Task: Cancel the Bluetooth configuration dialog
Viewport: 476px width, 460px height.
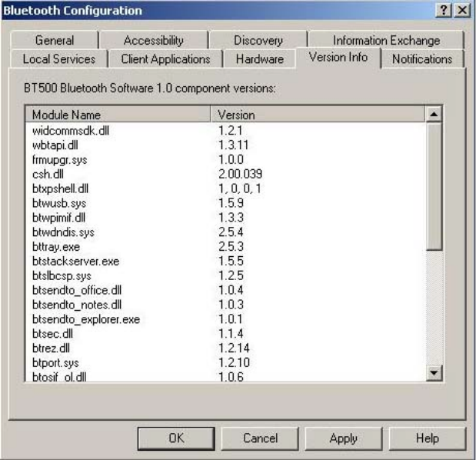Action: click(x=260, y=438)
